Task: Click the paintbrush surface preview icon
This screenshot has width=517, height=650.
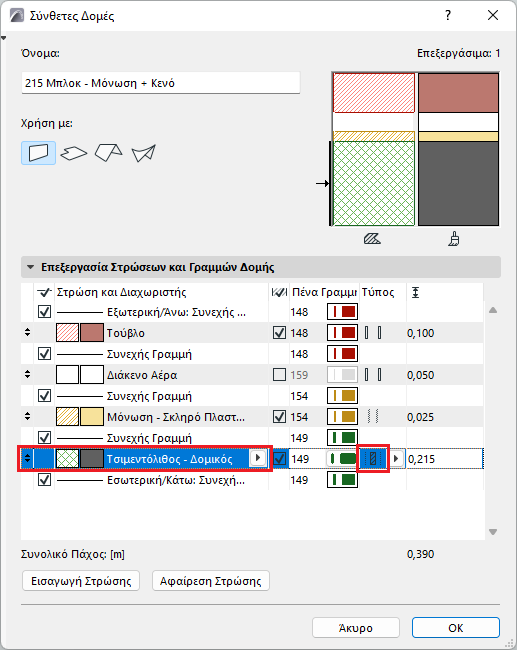Action: coord(454,239)
